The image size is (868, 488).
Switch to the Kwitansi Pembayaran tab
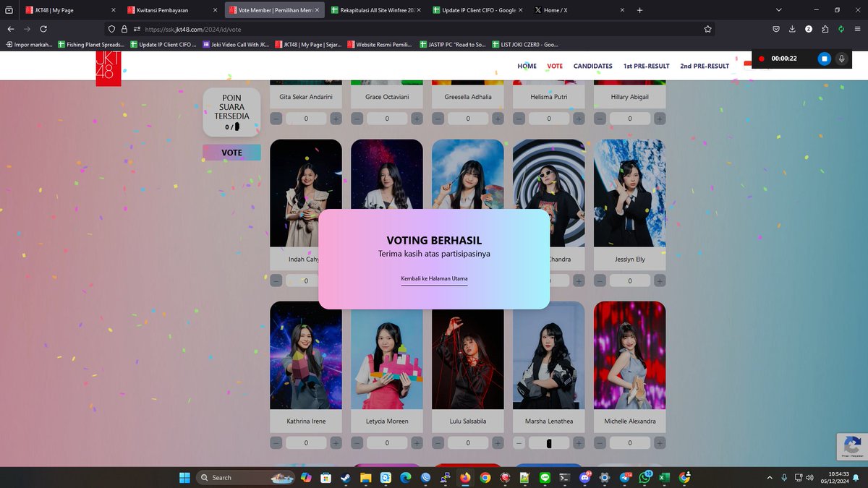[173, 10]
